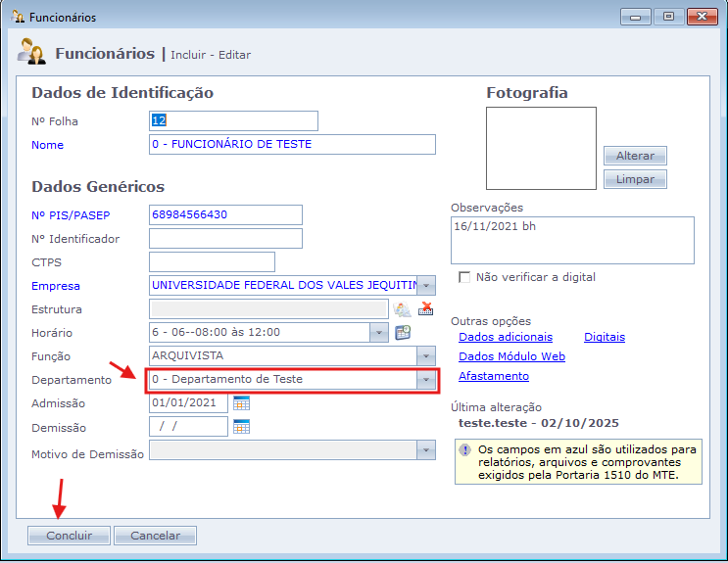728x563 pixels.
Task: Click the Afastamento link
Action: coord(493,376)
